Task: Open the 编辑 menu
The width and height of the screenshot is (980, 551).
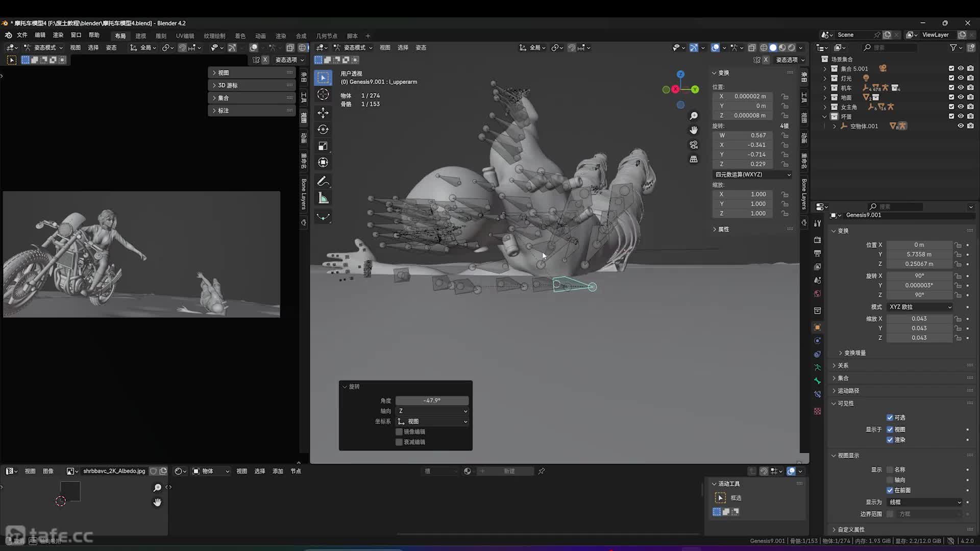Action: point(40,35)
